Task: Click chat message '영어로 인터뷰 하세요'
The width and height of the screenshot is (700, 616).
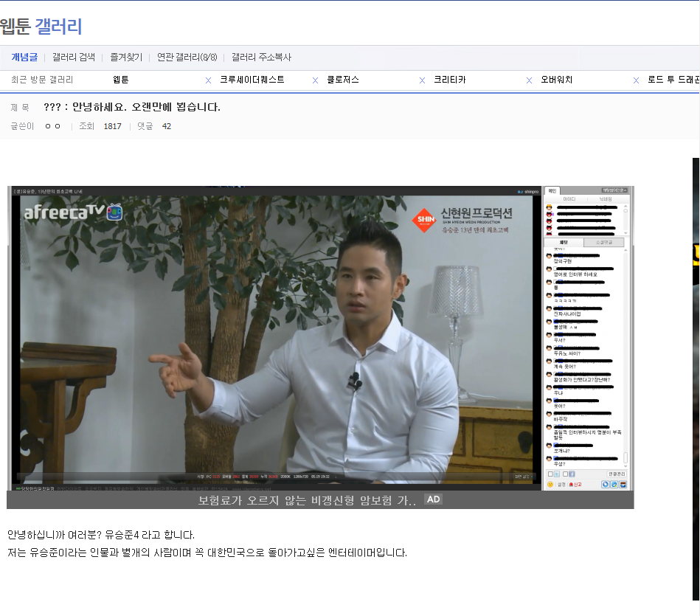Action: point(575,274)
